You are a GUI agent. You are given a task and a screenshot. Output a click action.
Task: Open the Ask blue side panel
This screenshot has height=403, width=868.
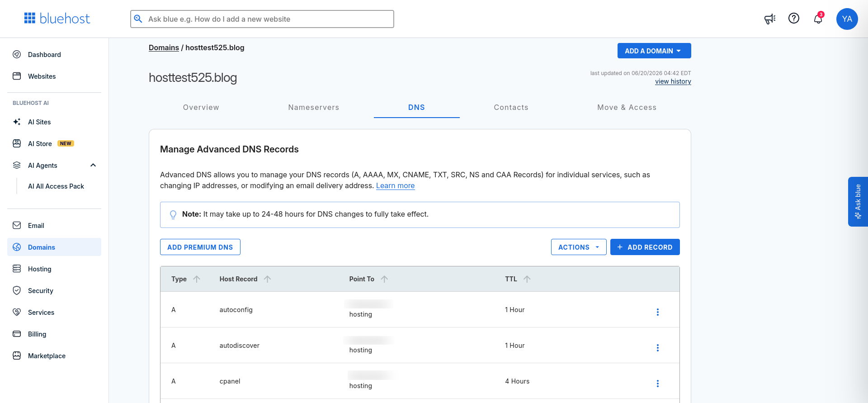(858, 202)
